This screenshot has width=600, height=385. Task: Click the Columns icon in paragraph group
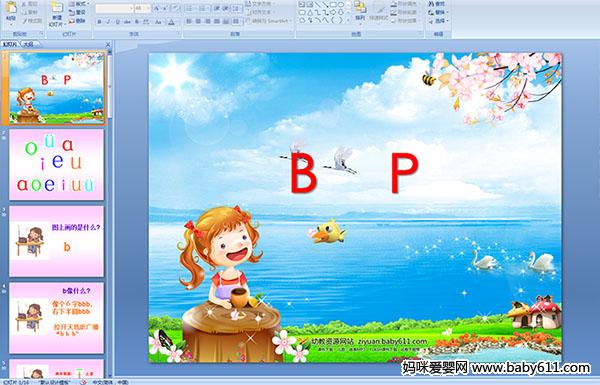point(236,21)
